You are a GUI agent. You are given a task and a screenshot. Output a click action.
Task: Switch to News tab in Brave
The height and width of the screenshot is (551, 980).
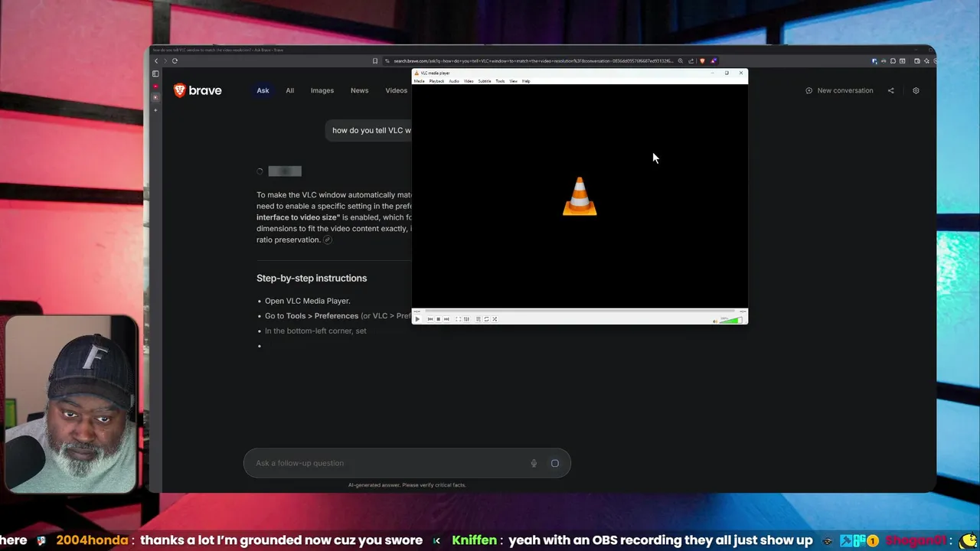pos(360,90)
